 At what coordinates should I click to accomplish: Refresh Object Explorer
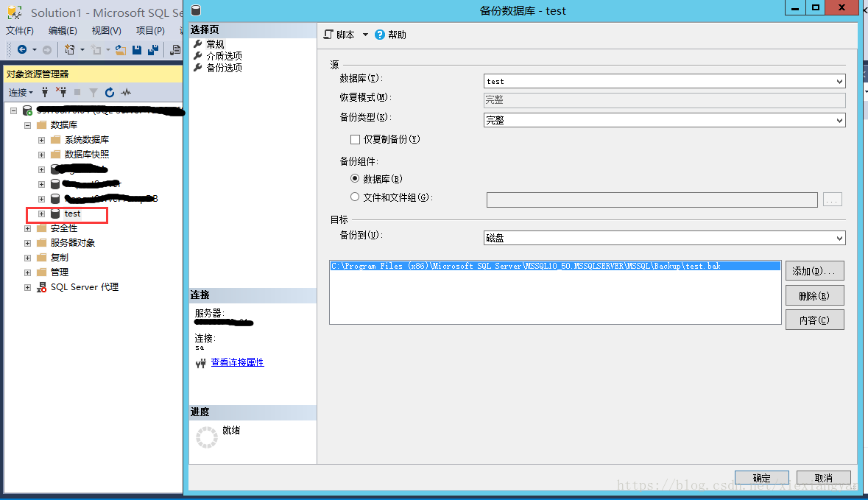coord(110,92)
